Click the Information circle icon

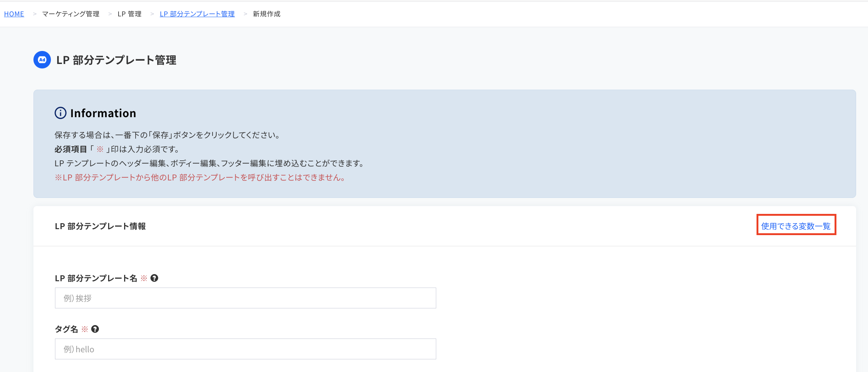pyautogui.click(x=61, y=113)
